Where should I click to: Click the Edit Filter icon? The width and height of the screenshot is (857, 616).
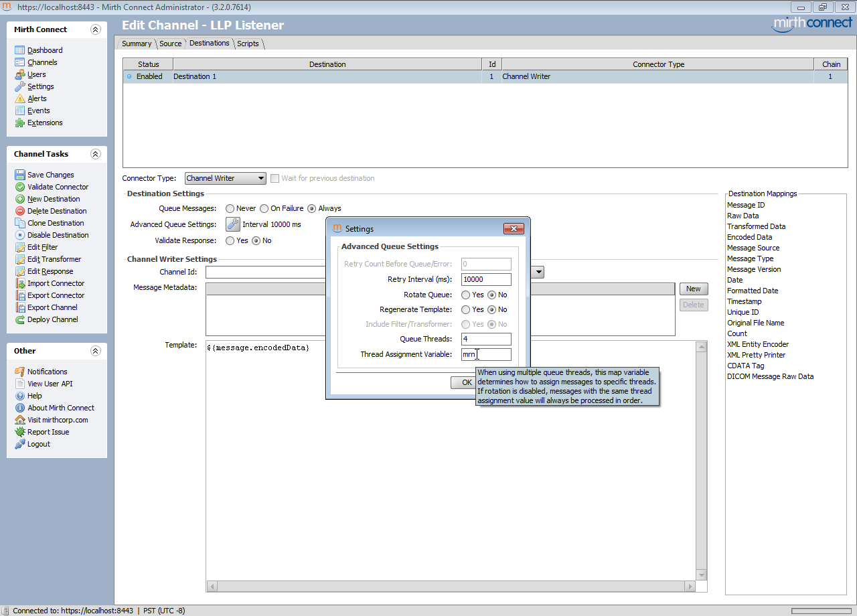(20, 247)
